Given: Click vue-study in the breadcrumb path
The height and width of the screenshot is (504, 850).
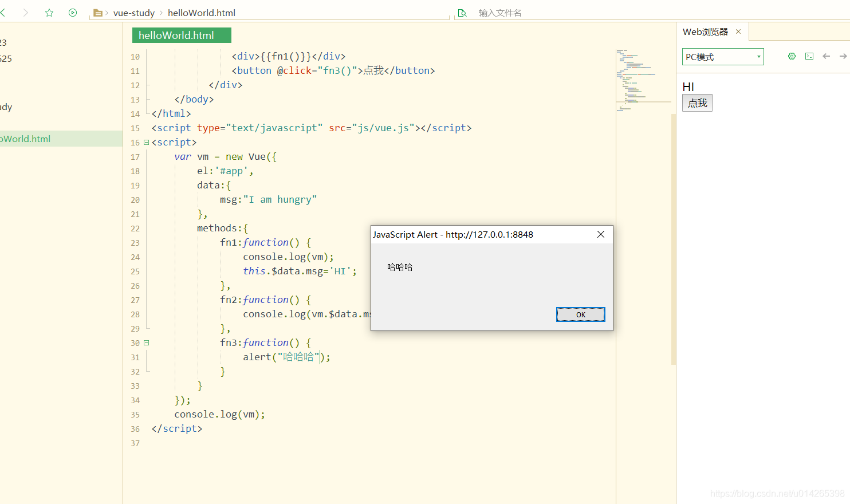Looking at the screenshot, I should 134,13.
